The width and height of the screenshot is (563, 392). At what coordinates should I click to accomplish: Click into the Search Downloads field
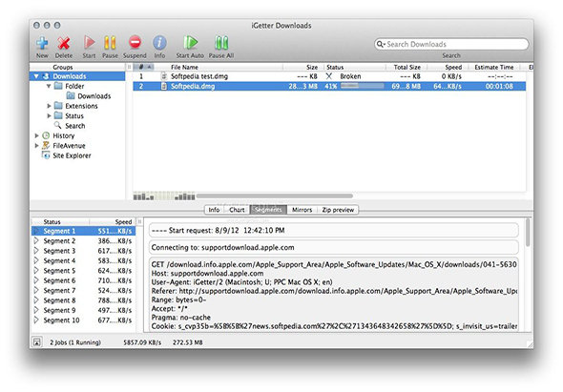click(451, 44)
